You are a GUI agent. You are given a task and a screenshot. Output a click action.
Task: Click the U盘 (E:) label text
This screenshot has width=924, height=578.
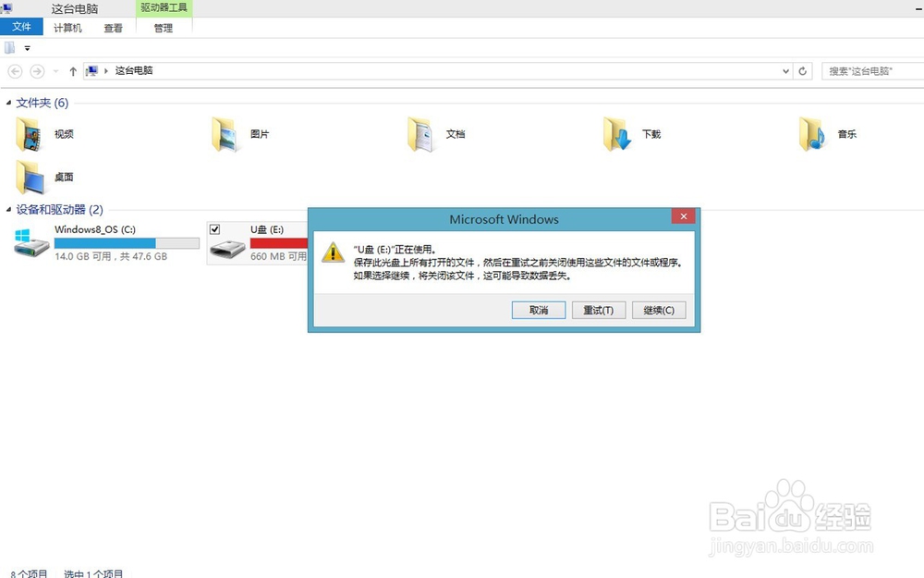tap(267, 229)
